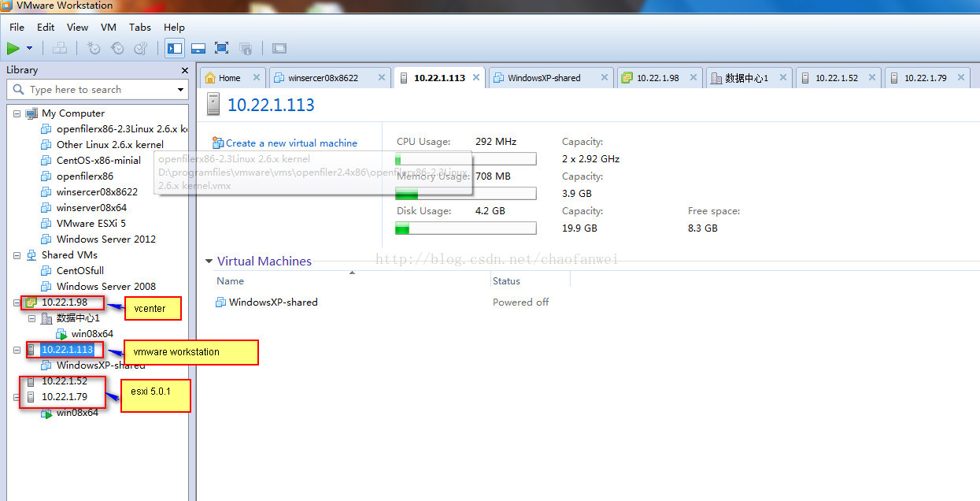Toggle the thumbnail bar toolbar button
The width and height of the screenshot is (980, 501).
[x=198, y=49]
